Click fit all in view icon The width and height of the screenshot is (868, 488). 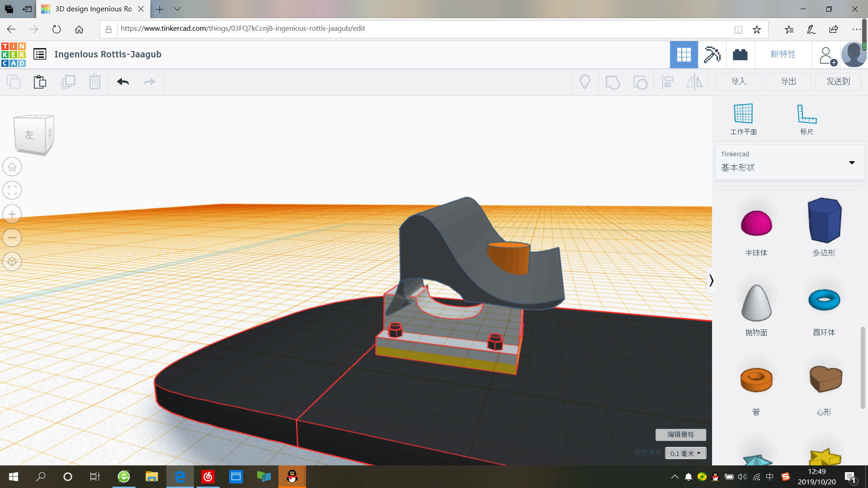click(12, 190)
